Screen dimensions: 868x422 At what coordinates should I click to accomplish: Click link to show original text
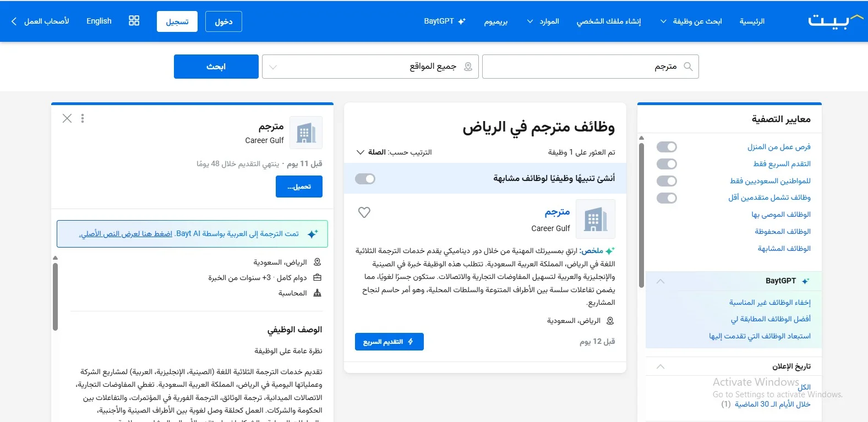126,234
